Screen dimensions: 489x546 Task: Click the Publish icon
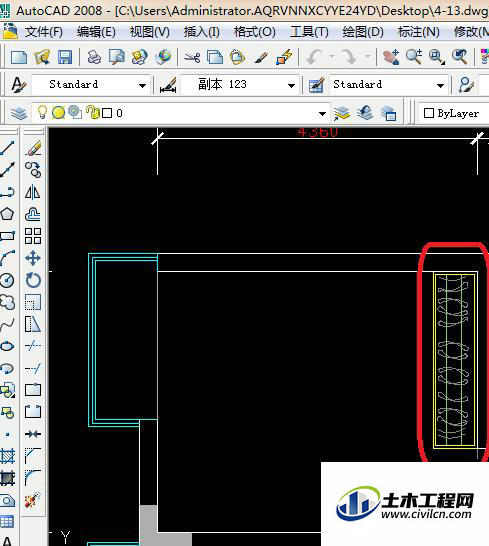[x=140, y=57]
